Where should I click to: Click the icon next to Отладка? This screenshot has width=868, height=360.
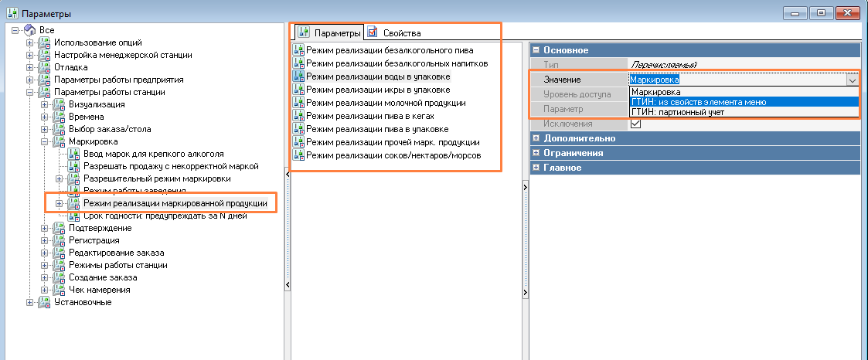click(x=45, y=67)
